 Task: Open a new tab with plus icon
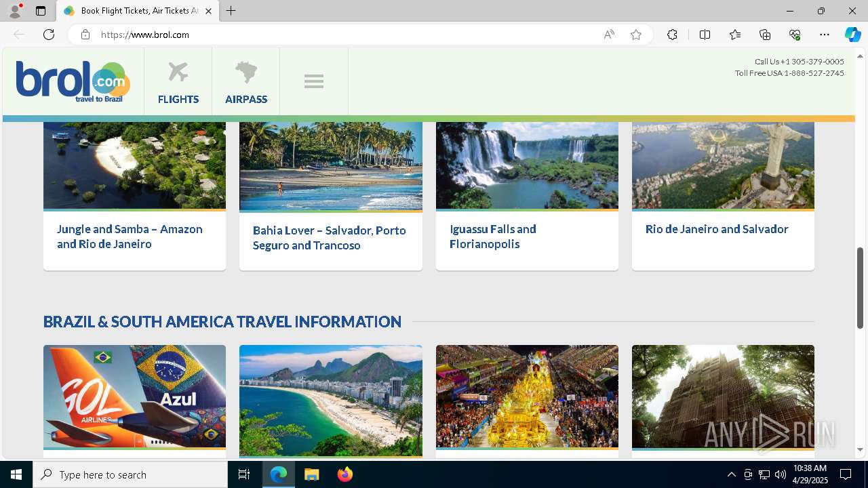click(231, 11)
